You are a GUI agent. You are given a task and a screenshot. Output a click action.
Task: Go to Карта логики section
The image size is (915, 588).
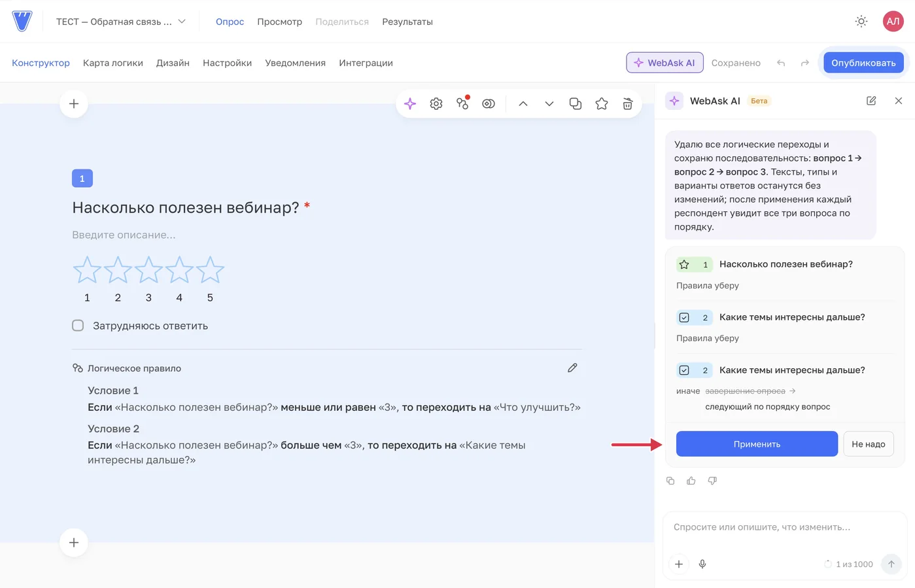click(113, 63)
